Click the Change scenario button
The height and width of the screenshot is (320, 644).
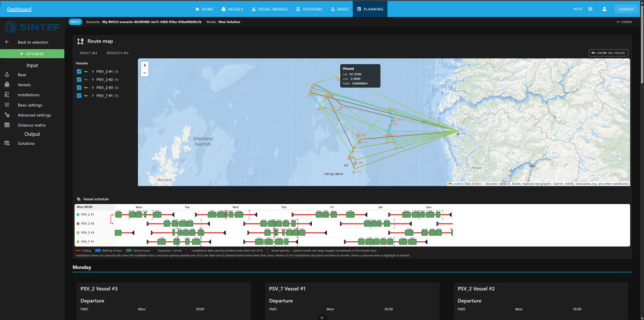click(624, 22)
